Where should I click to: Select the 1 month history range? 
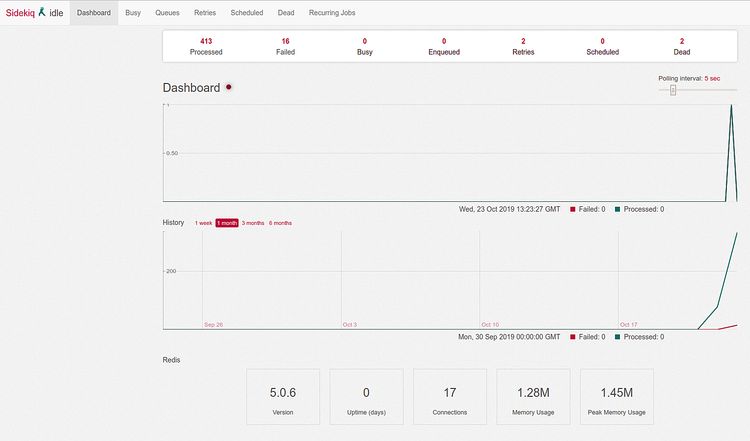tap(227, 223)
